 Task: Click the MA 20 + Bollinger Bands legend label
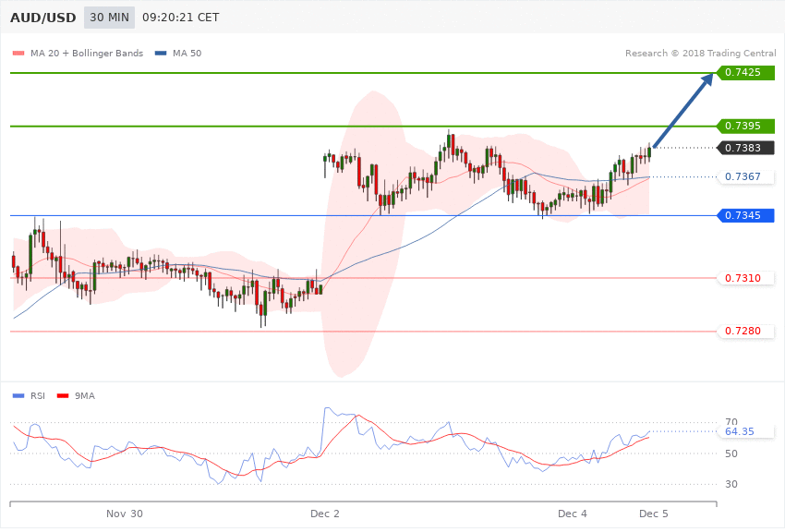click(x=87, y=53)
